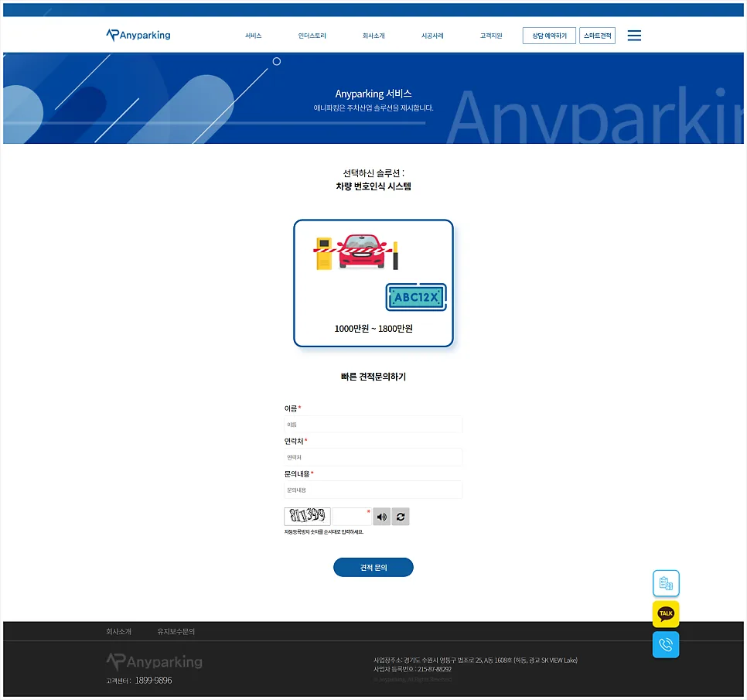Viewport: 747px width, 700px height.
Task: Click the Anyparking logo in the footer
Action: 155,661
